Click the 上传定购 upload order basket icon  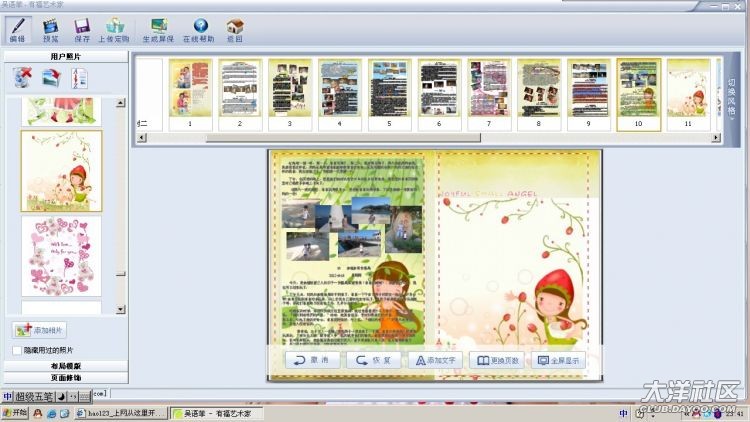click(x=114, y=28)
